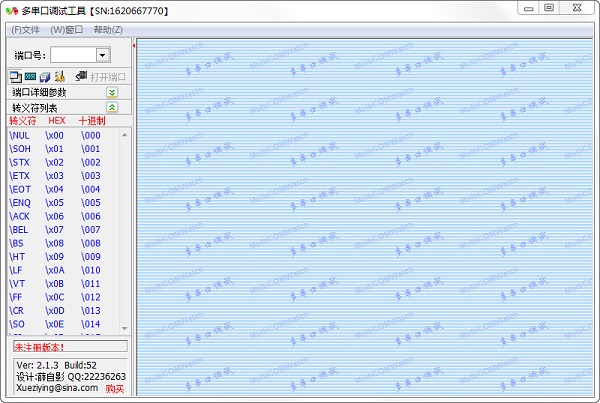Click the yellow broom clear toolbar icon
Image resolution: width=600 pixels, height=403 pixels.
59,77
